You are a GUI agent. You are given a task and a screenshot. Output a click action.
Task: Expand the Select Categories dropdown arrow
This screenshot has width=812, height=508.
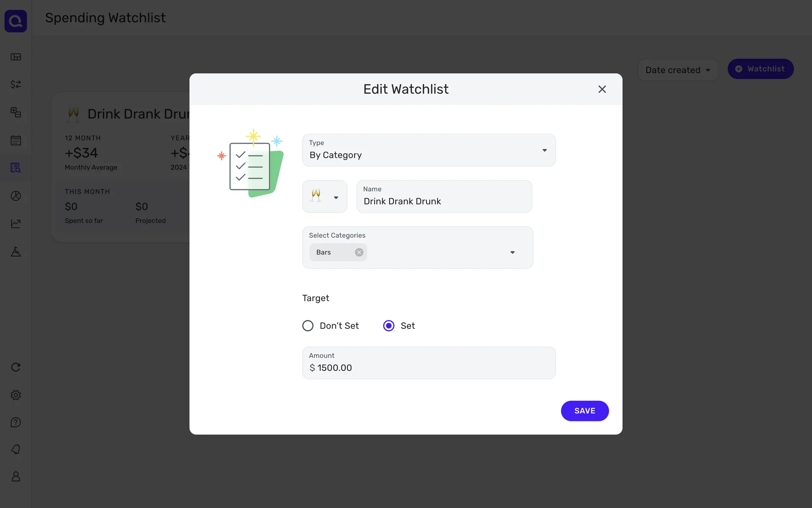click(x=512, y=252)
